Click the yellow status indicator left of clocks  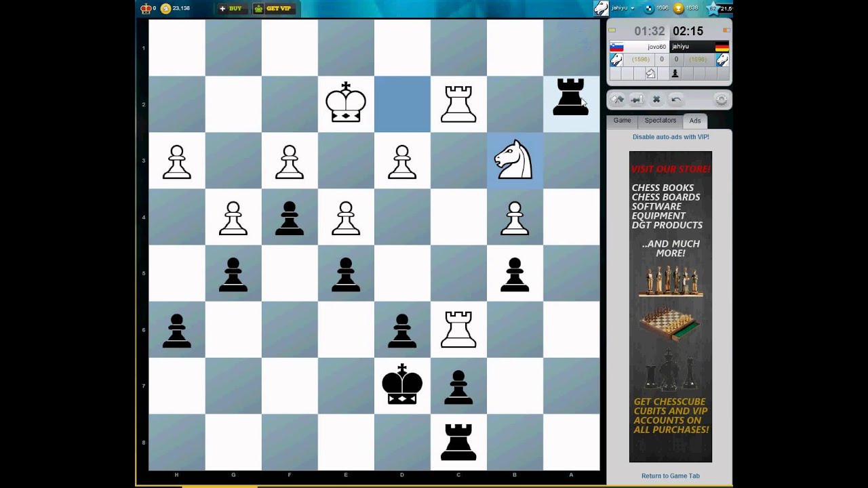click(x=612, y=30)
